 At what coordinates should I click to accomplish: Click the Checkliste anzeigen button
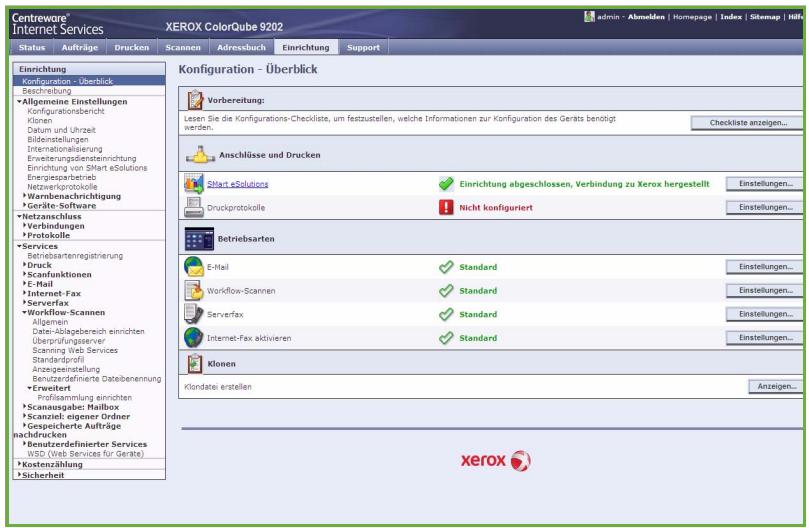748,123
